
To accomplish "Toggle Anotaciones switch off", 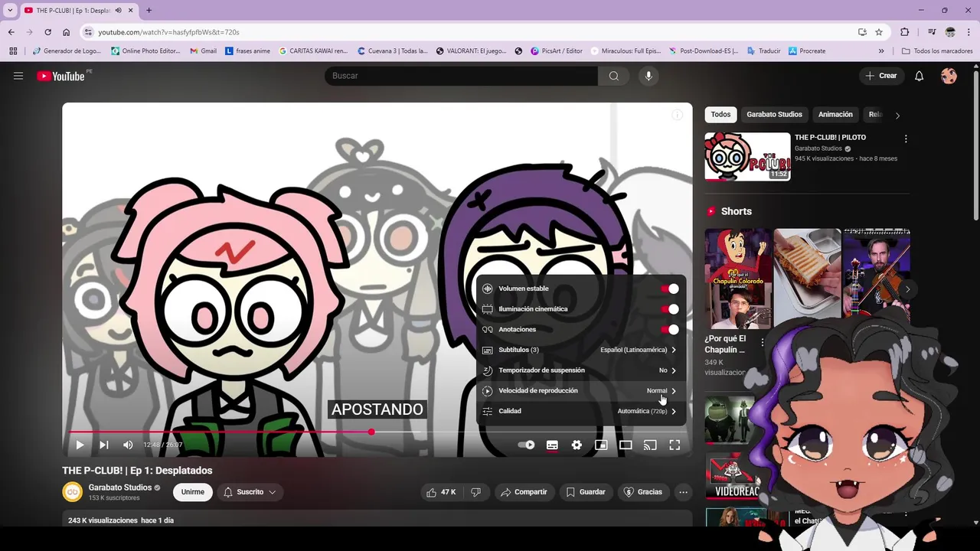I will [670, 330].
